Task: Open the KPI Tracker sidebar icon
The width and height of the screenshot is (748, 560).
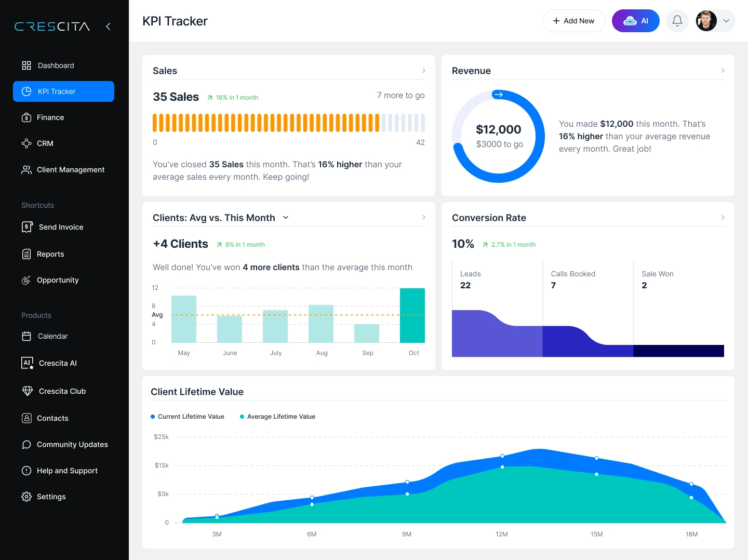Action: pos(26,91)
